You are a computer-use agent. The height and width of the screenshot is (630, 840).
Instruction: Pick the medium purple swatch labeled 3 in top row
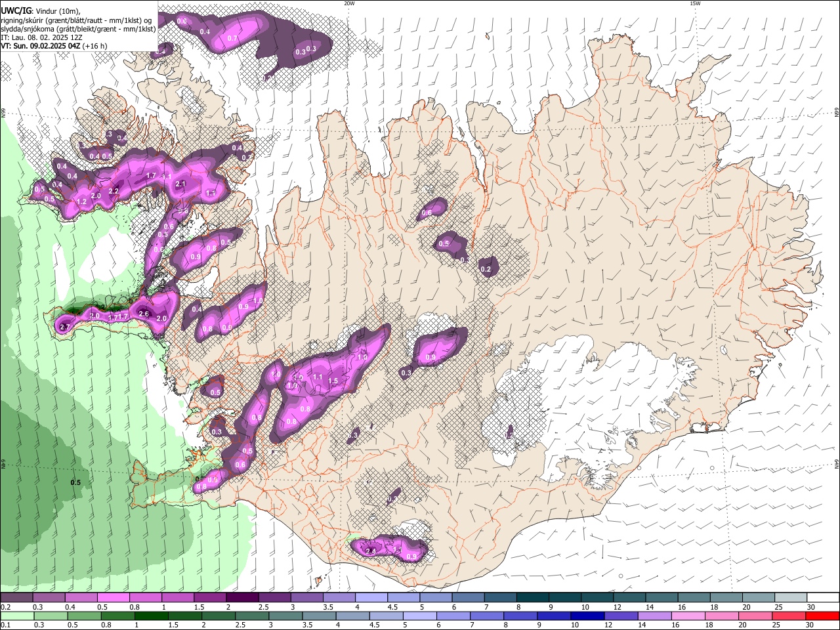coord(306,598)
